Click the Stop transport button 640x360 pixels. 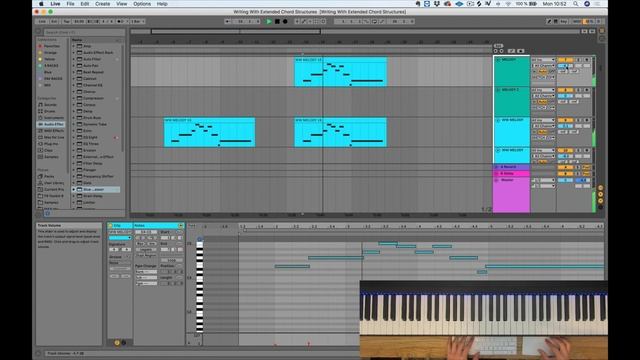pos(277,21)
